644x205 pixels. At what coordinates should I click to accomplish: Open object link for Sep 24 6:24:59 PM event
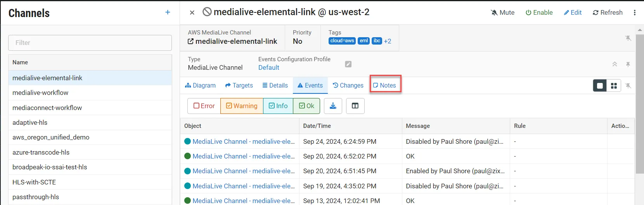pos(244,141)
